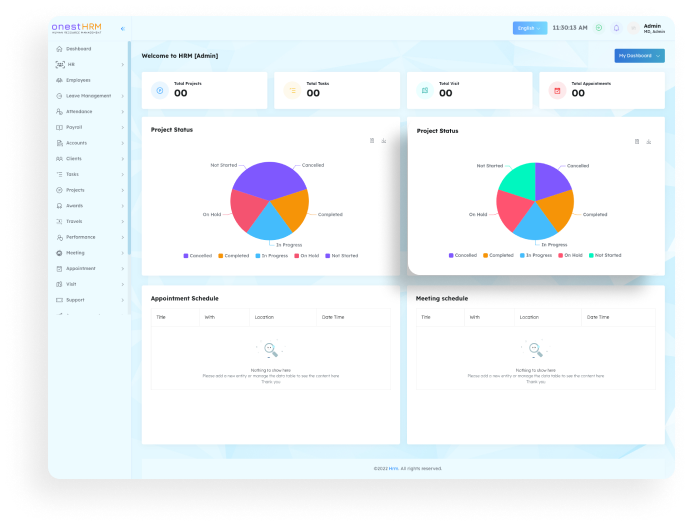Open the notifications bell
The height and width of the screenshot is (527, 691).
click(x=616, y=28)
